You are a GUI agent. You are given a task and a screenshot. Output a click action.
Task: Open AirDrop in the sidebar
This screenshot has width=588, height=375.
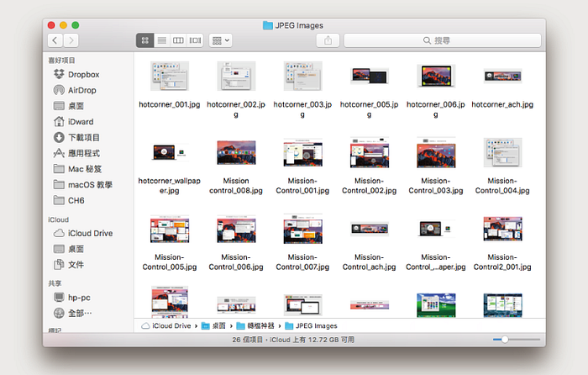75,90
